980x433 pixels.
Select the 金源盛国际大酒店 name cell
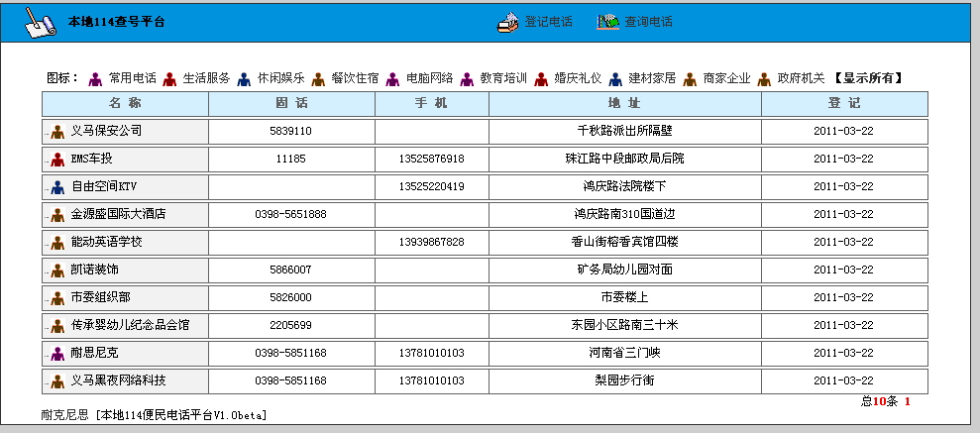pos(125,214)
